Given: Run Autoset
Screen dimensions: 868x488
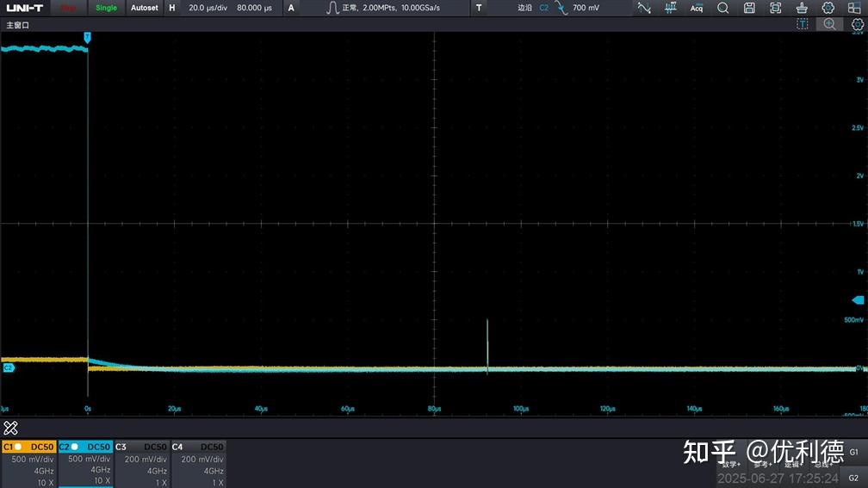Looking at the screenshot, I should coord(144,8).
